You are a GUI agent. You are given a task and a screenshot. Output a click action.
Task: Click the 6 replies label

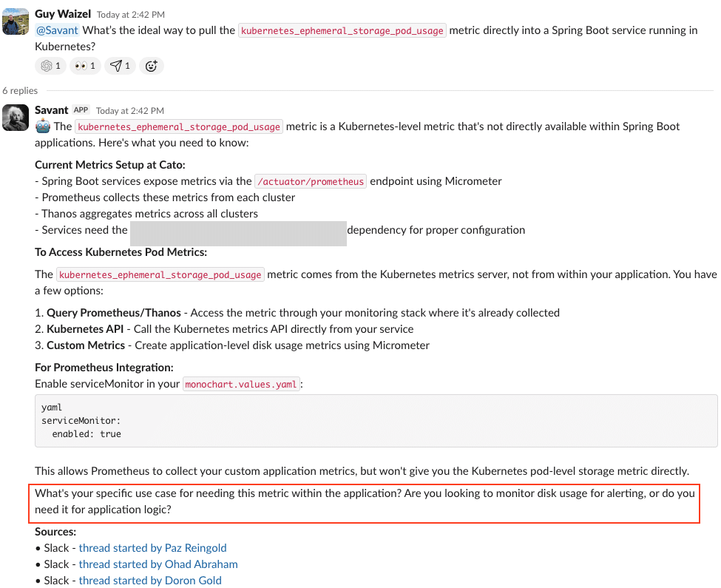coord(20,90)
